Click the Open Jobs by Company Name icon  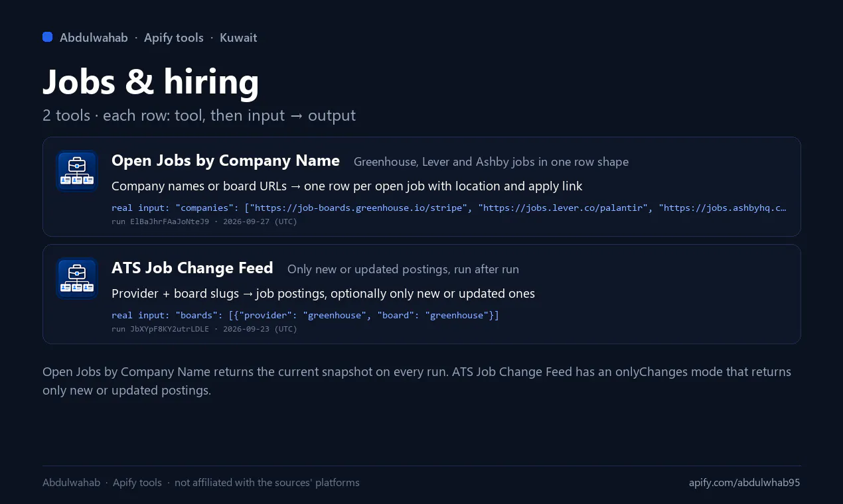point(77,171)
